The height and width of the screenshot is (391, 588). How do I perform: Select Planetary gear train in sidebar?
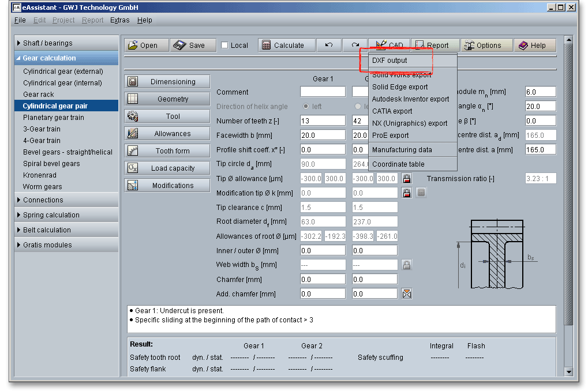(x=53, y=118)
